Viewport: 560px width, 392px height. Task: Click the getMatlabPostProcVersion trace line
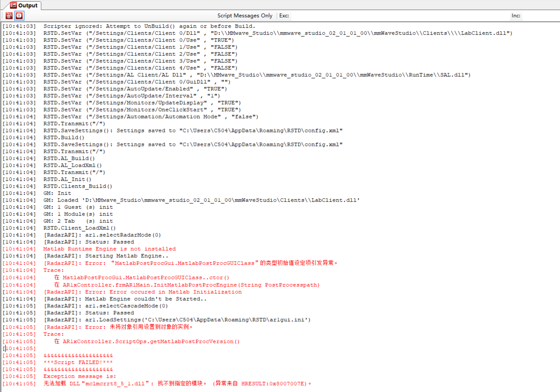[146, 342]
